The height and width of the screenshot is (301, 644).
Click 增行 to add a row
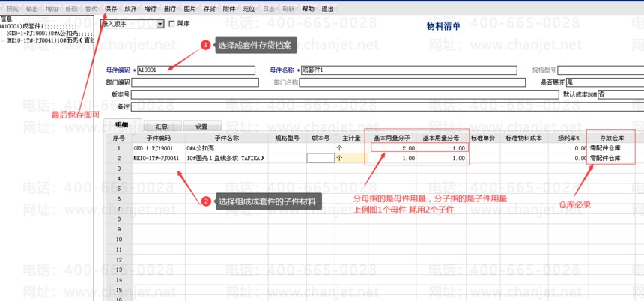pos(151,9)
